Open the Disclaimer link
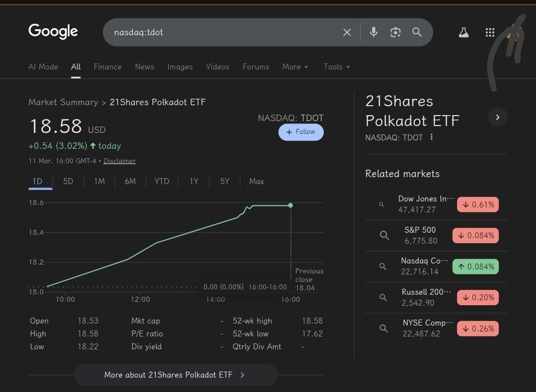The height and width of the screenshot is (392, 536). 120,161
